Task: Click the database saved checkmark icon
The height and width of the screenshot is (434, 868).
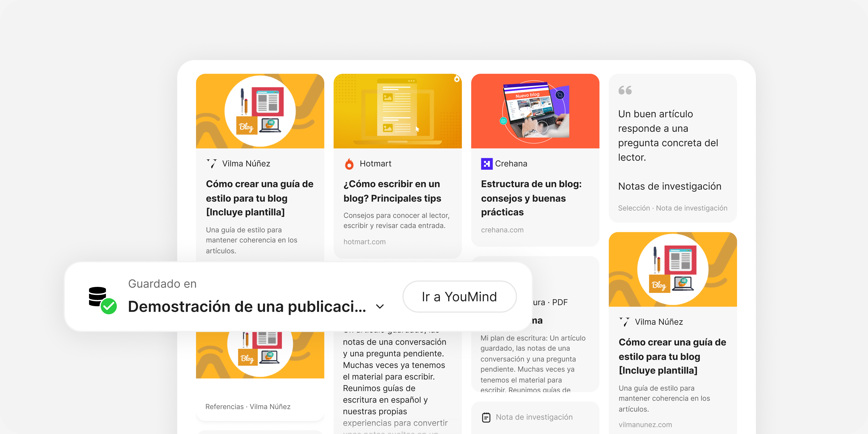Action: coord(102,300)
